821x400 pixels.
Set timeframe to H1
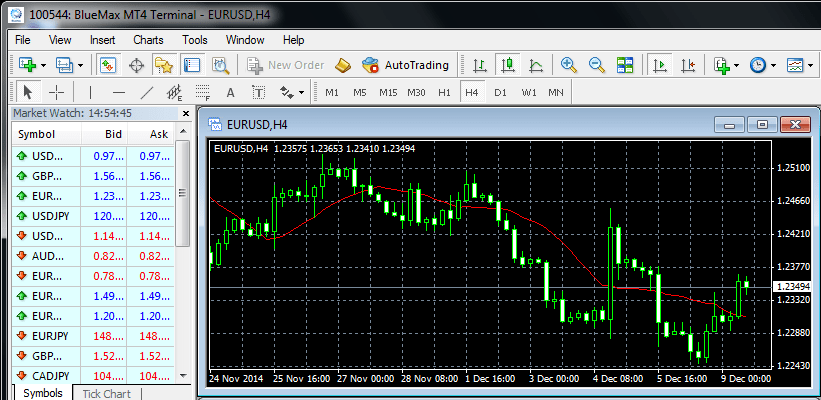(x=444, y=93)
